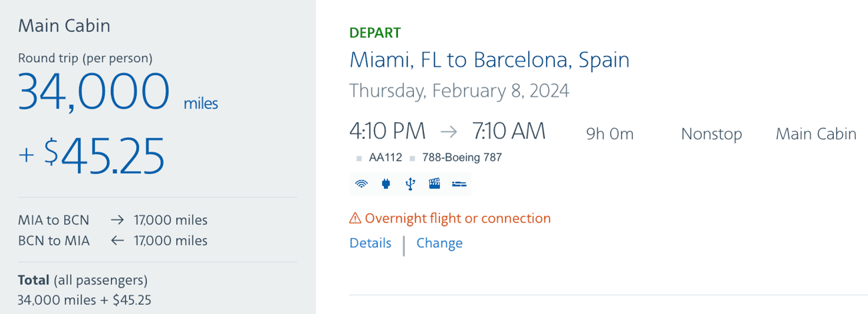Click the Overnight flight or connection warning text
The width and height of the screenshot is (868, 314).
[458, 218]
